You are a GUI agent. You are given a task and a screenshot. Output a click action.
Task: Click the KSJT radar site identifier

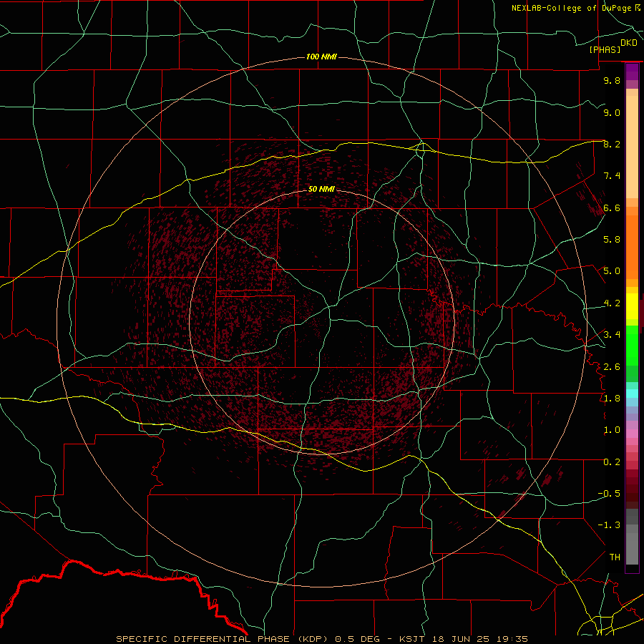point(412,639)
